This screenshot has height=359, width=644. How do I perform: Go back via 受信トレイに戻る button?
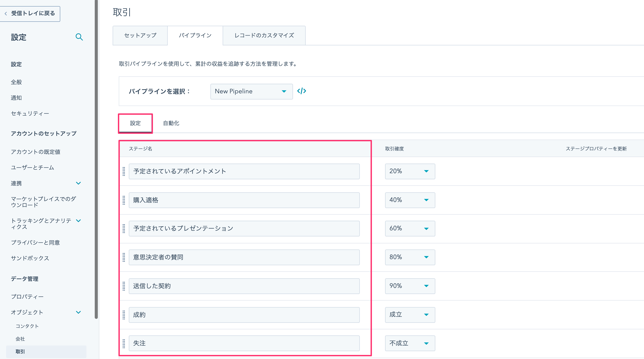click(x=30, y=14)
